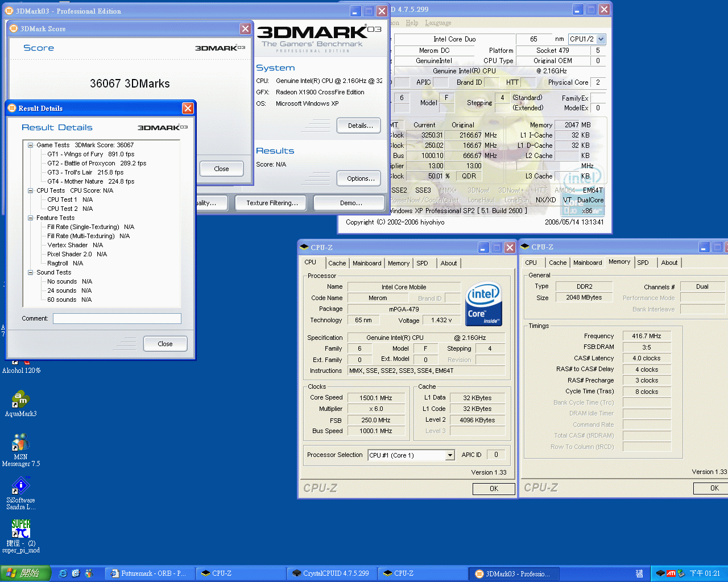Open SPD tab in left CPU-Z window
728x582 pixels.
point(422,263)
